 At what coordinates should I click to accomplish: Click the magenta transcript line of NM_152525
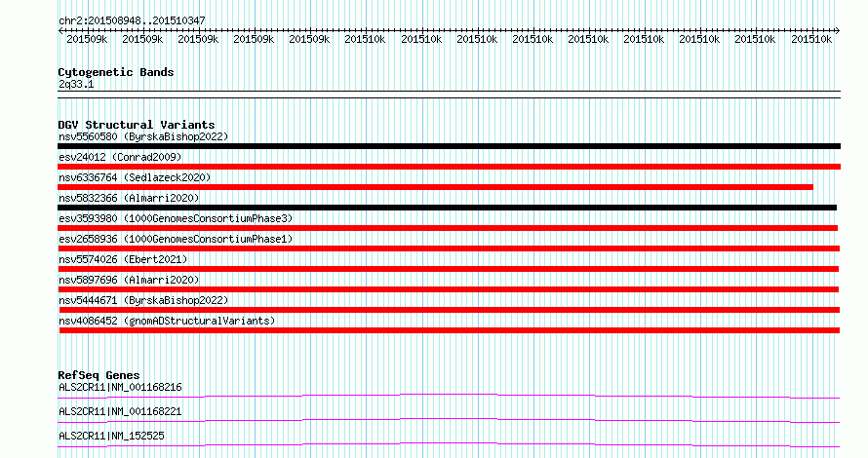coord(449,444)
